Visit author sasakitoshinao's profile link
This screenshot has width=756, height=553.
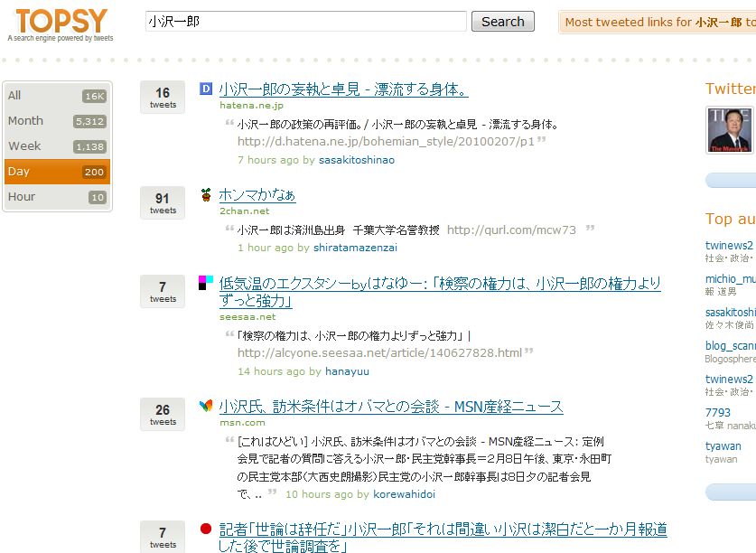[357, 160]
